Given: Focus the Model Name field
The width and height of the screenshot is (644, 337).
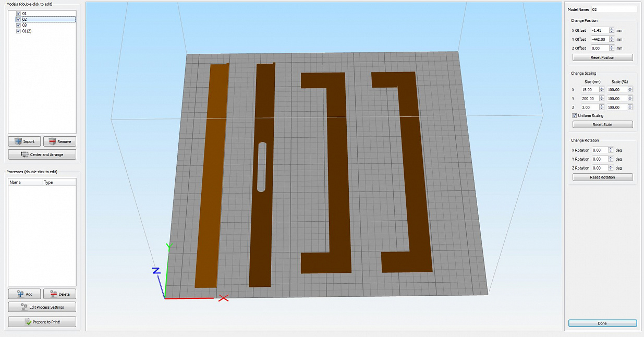Looking at the screenshot, I should [614, 9].
